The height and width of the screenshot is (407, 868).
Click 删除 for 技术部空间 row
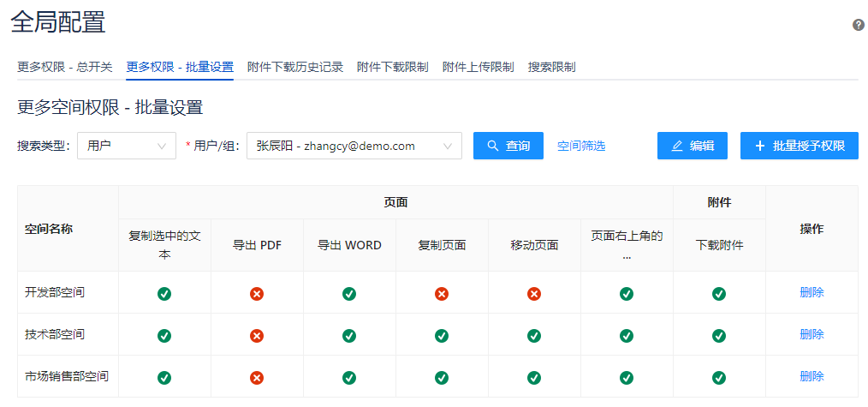[812, 335]
